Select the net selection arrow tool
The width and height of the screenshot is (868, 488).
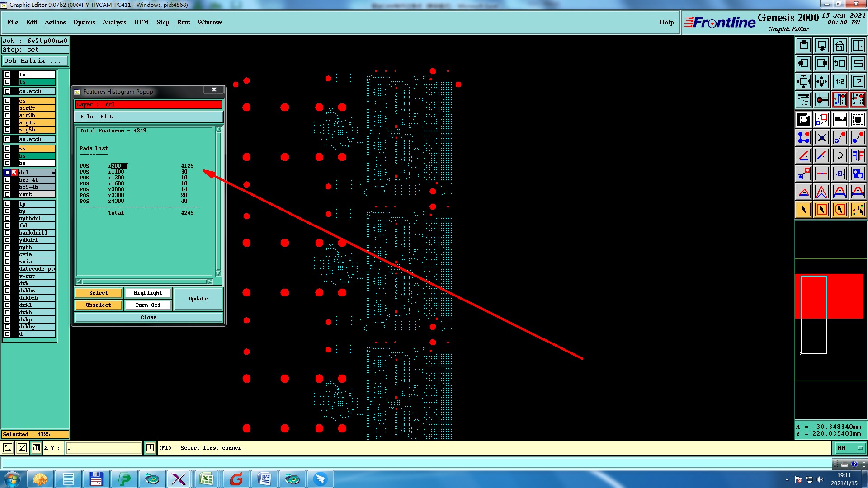(858, 210)
